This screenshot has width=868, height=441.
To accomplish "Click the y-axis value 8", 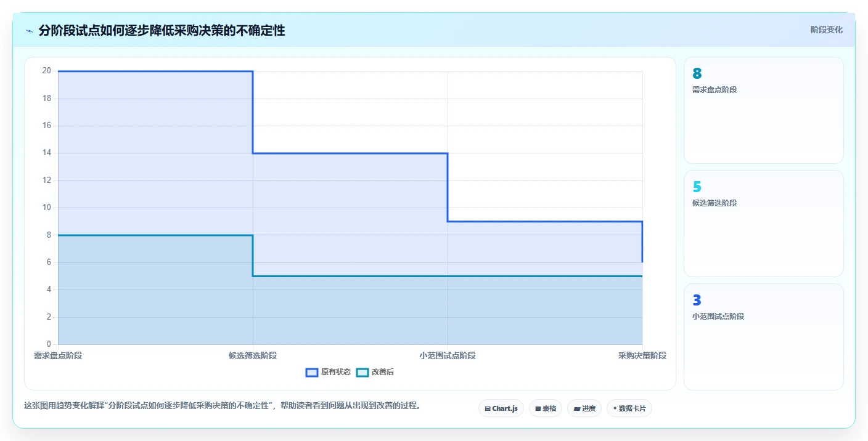I will coord(48,235).
